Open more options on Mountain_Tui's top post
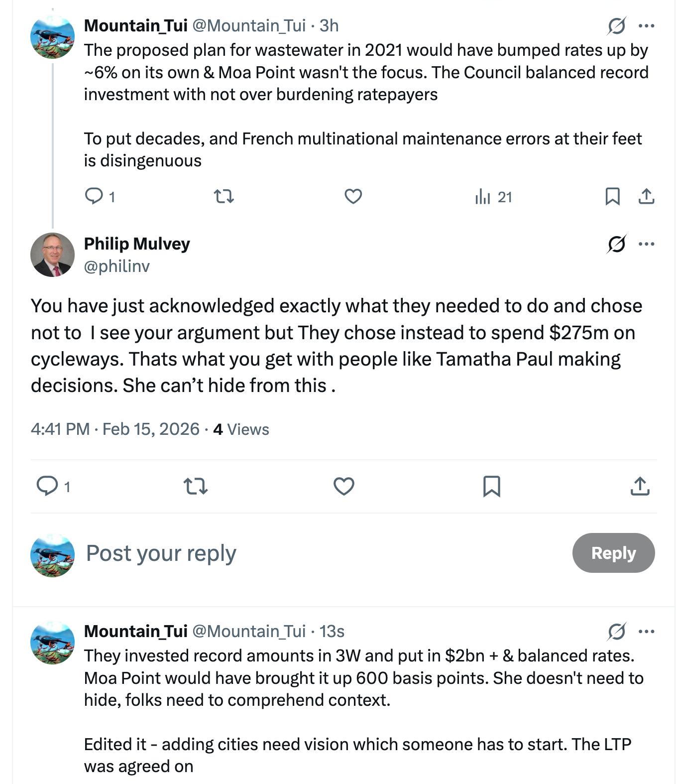This screenshot has width=676, height=784. pos(646,26)
